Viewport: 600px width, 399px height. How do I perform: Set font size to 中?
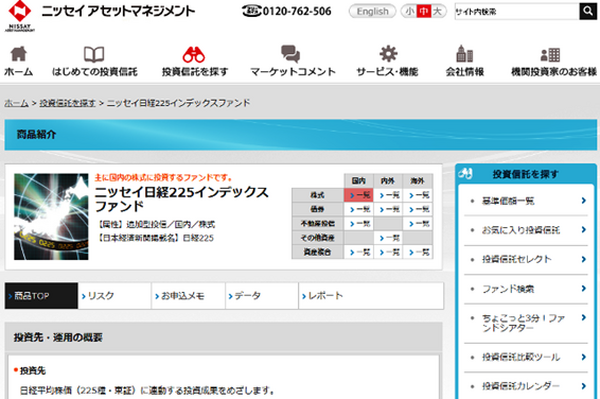(423, 11)
